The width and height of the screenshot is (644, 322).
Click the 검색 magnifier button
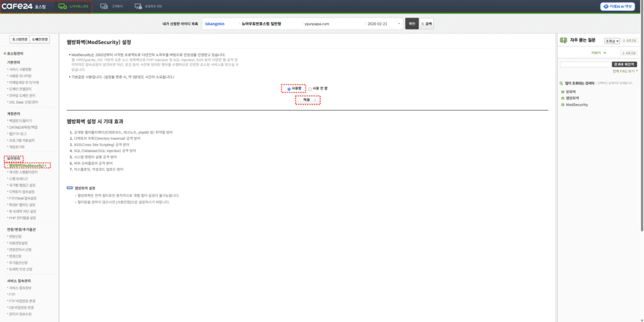(x=427, y=24)
